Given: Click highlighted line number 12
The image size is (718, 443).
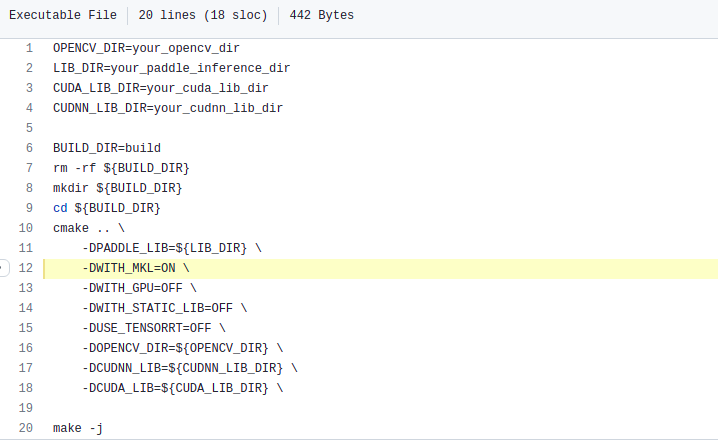Looking at the screenshot, I should click(26, 268).
